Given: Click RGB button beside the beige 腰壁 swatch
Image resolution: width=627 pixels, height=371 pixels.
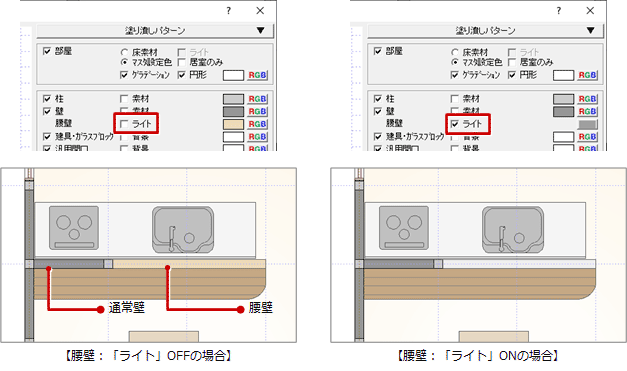Looking at the screenshot, I should [257, 124].
